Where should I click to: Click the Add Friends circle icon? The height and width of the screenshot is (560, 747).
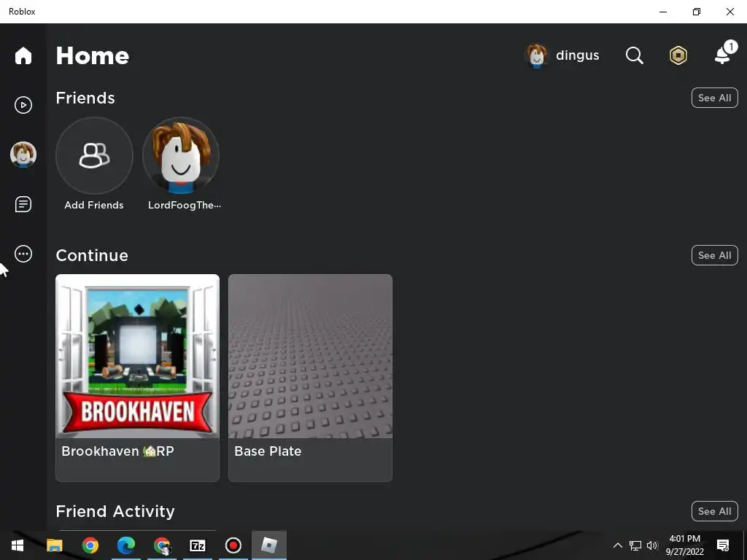point(94,156)
